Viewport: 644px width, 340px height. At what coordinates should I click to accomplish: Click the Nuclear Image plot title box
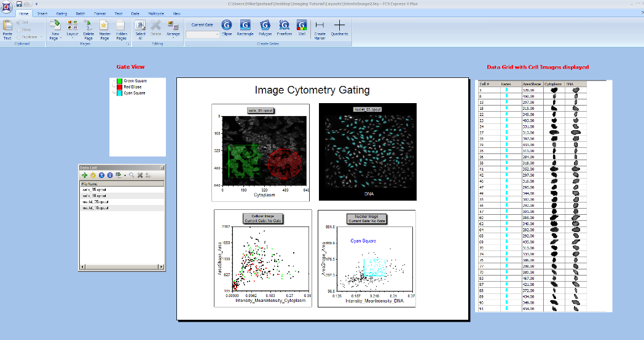tap(367, 218)
